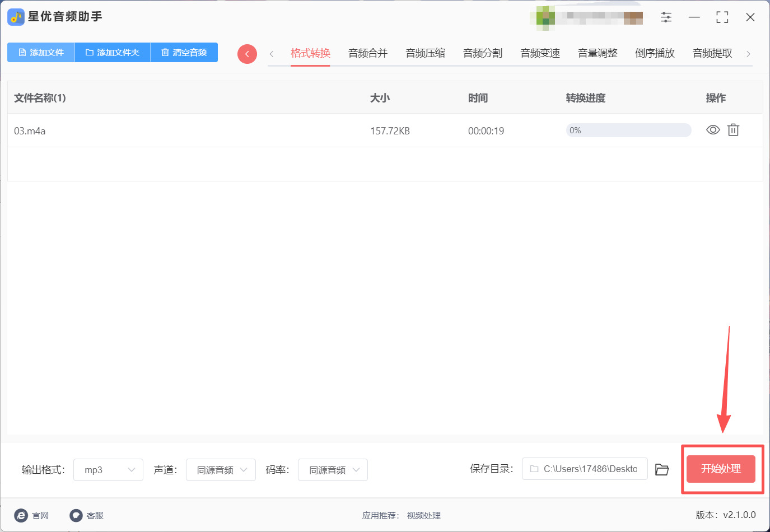Viewport: 770px width, 532px height.
Task: Expand the 码率 同源音频 dropdown
Action: point(333,470)
